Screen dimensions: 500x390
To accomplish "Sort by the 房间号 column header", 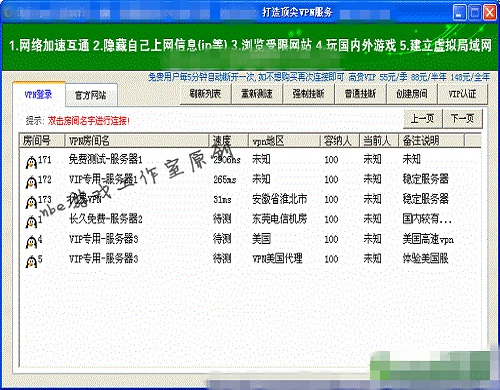I will tap(42, 140).
